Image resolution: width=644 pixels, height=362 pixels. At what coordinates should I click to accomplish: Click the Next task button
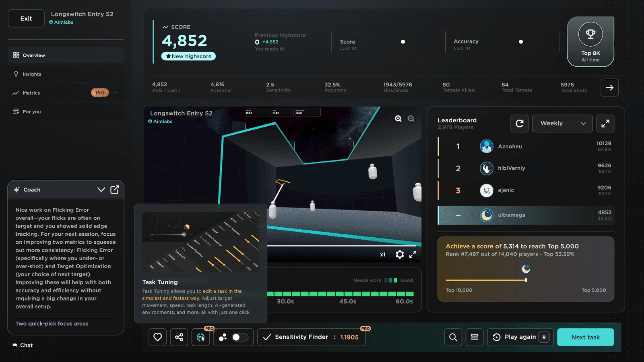(585, 337)
